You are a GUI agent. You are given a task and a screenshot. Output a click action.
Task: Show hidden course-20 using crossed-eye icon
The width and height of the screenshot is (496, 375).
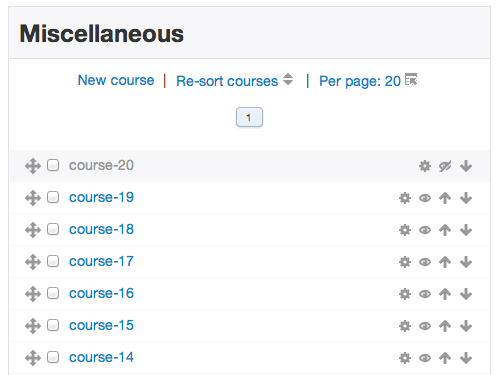445,166
